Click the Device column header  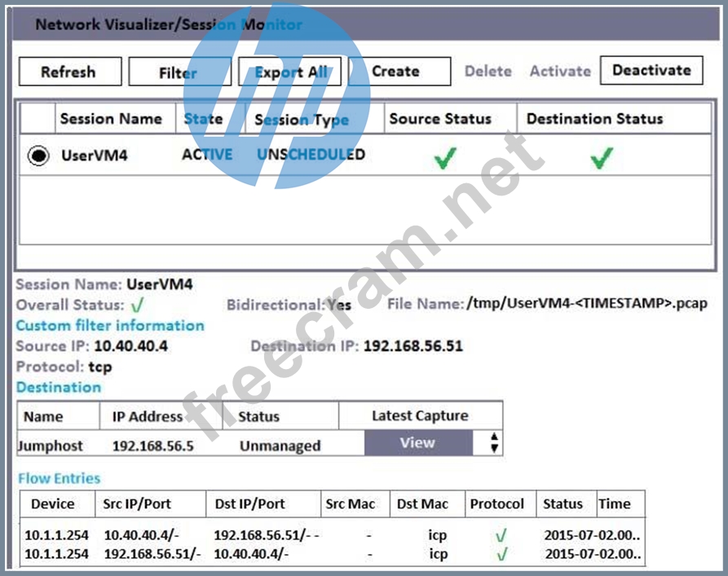[52, 503]
